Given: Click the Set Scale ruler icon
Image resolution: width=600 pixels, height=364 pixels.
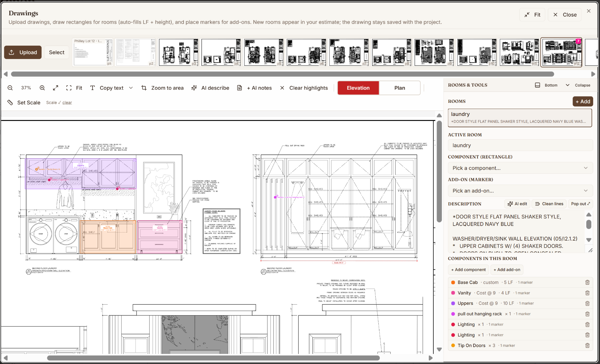Looking at the screenshot, I should click(x=10, y=102).
